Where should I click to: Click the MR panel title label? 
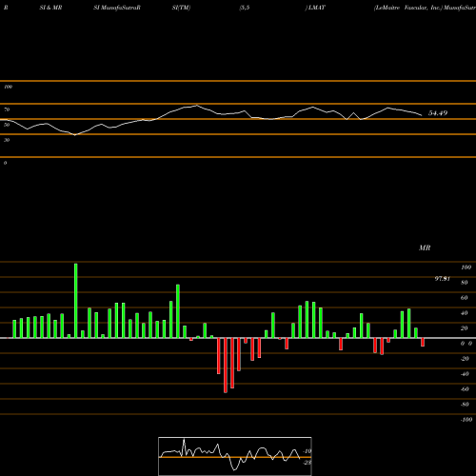tap(425, 248)
